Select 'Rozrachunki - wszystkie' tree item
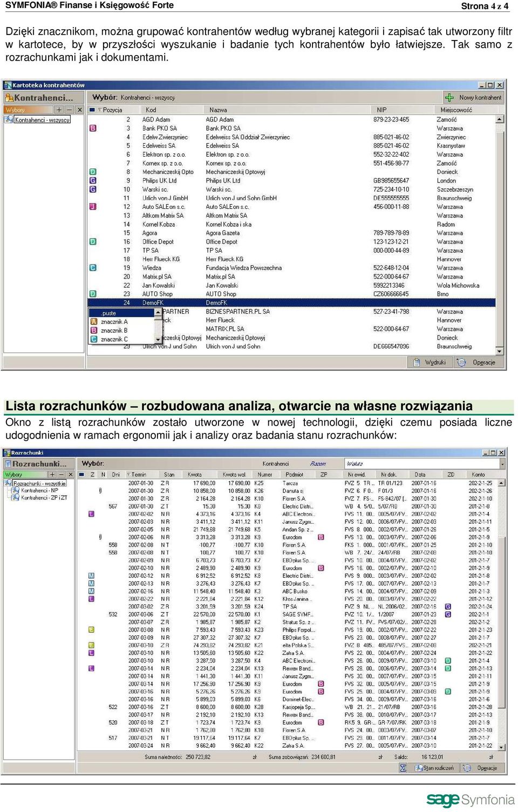Image resolution: width=518 pixels, height=812 pixels. point(40,483)
